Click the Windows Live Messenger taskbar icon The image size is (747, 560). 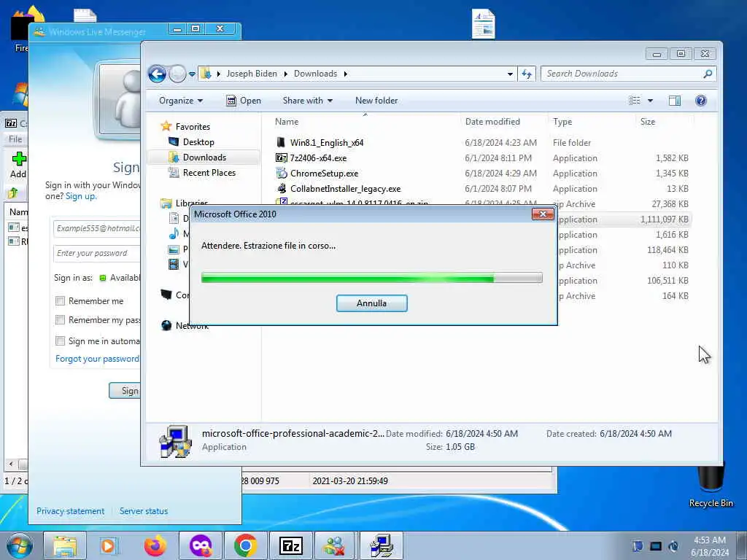(336, 545)
